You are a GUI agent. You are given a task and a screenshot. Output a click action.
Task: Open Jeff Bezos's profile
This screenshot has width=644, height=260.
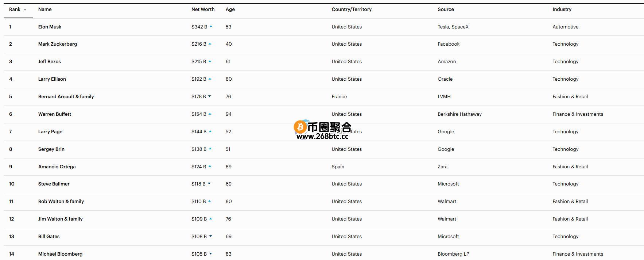pyautogui.click(x=50, y=62)
